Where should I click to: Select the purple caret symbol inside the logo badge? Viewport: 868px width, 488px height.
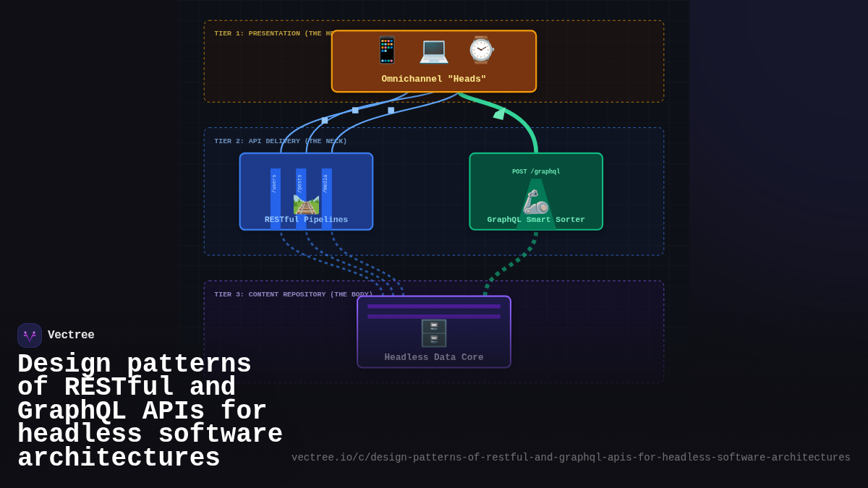(x=29, y=335)
